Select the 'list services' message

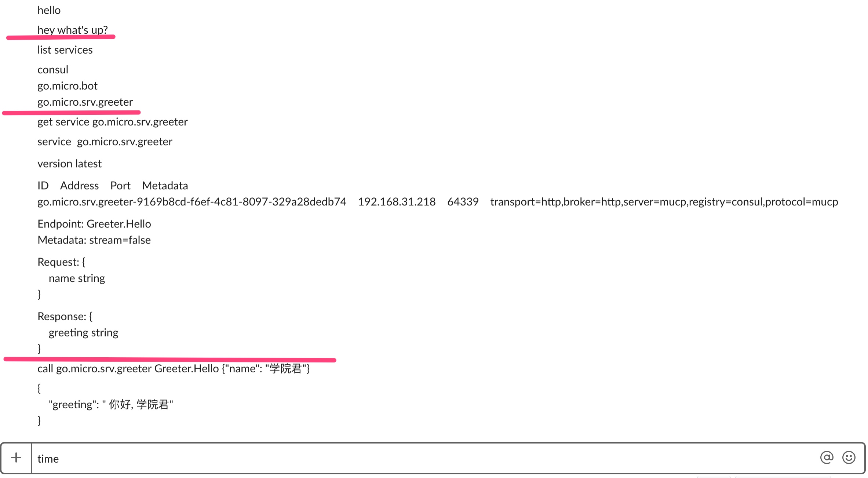click(65, 50)
